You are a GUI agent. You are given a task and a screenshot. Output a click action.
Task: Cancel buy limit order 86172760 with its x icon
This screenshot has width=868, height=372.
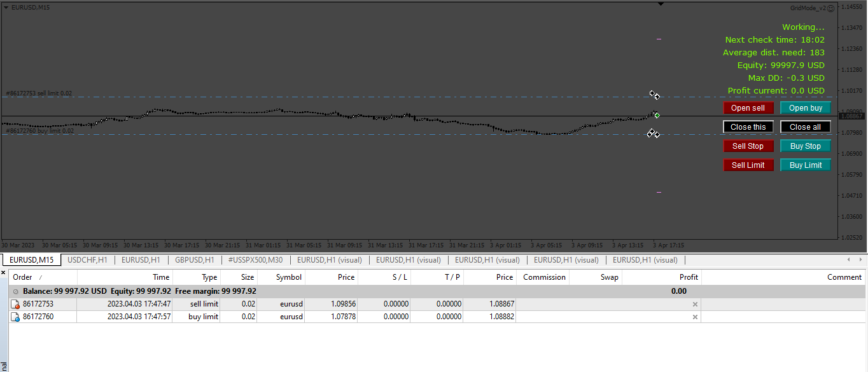click(695, 317)
